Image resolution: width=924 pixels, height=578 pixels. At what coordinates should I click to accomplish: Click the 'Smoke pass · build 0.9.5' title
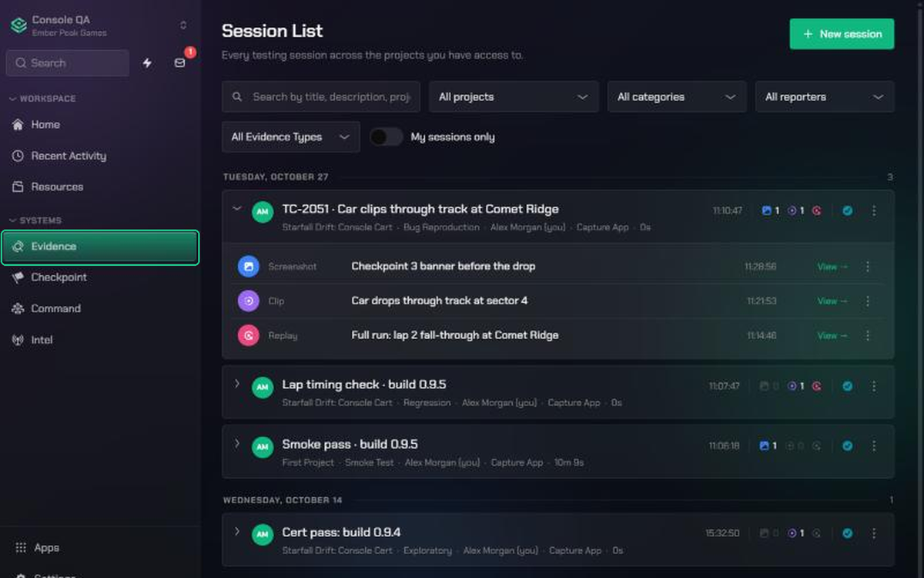(x=350, y=445)
